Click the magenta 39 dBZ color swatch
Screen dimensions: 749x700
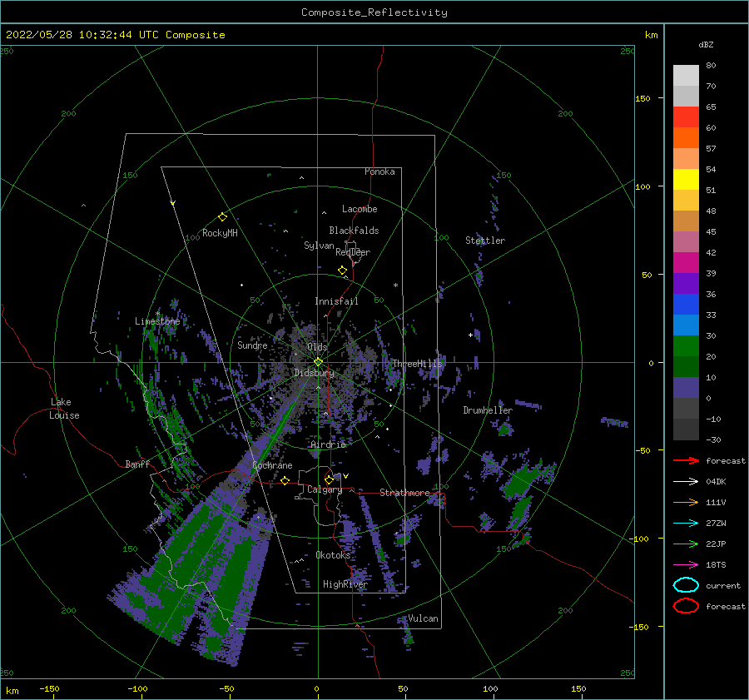point(686,263)
